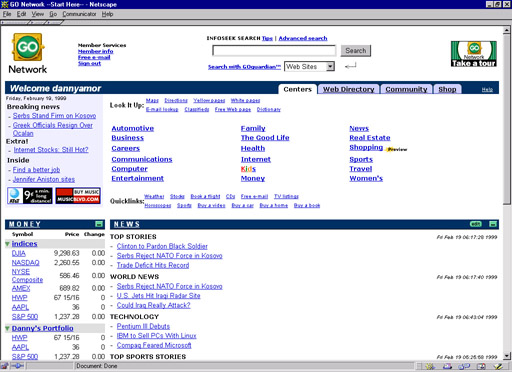Click in the Infoseek search text field
512x372 pixels.
click(x=274, y=51)
